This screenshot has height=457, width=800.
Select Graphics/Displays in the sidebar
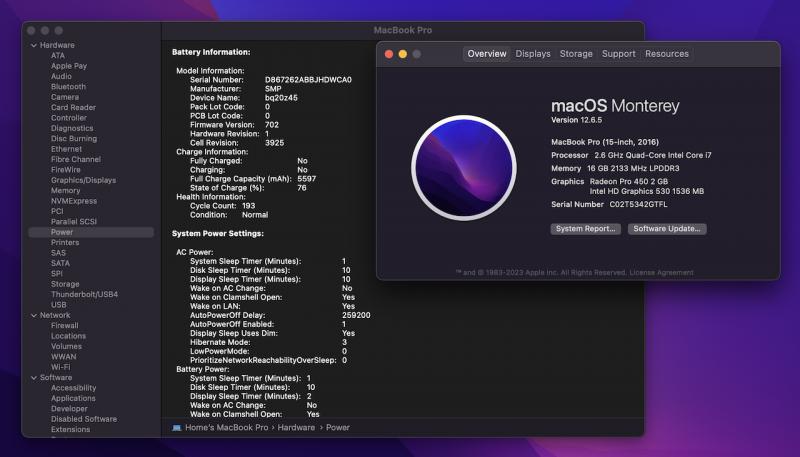click(83, 181)
